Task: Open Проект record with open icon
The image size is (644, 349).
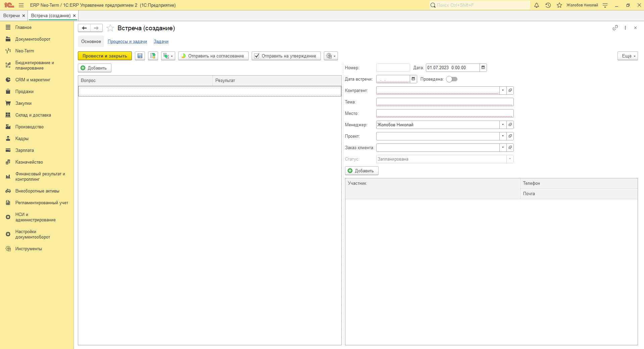Action: coord(510,136)
